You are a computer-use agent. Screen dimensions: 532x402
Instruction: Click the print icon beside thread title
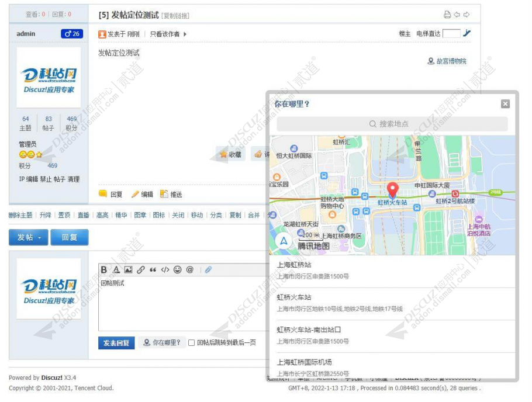(447, 15)
